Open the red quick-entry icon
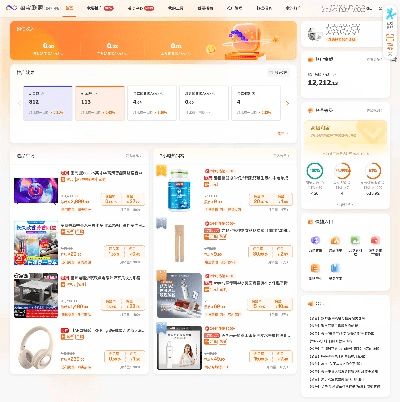Image resolution: width=400 pixels, height=402 pixels. (375, 240)
